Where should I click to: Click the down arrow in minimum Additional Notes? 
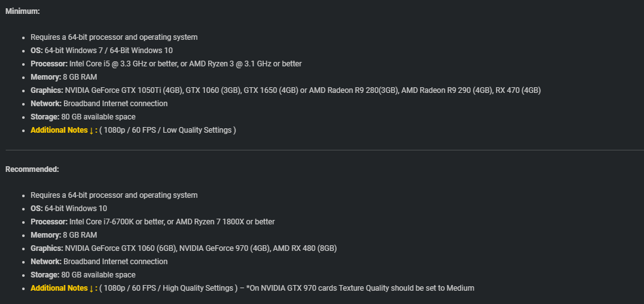[91, 130]
